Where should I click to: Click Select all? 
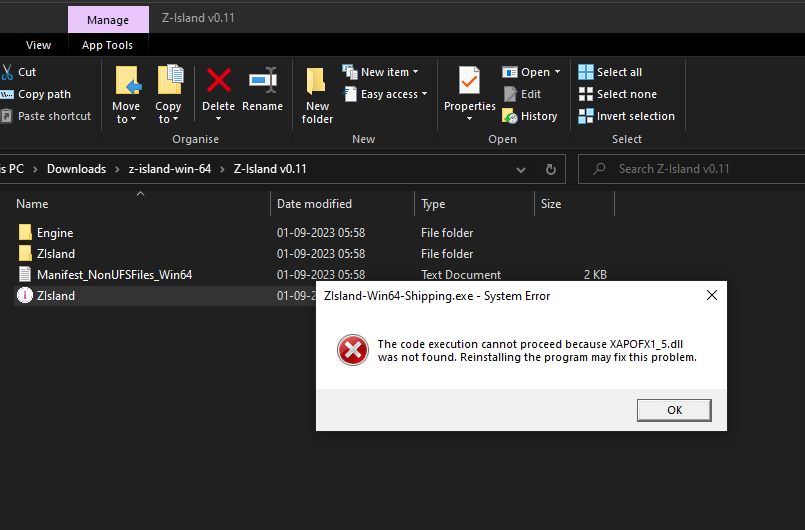(x=610, y=72)
